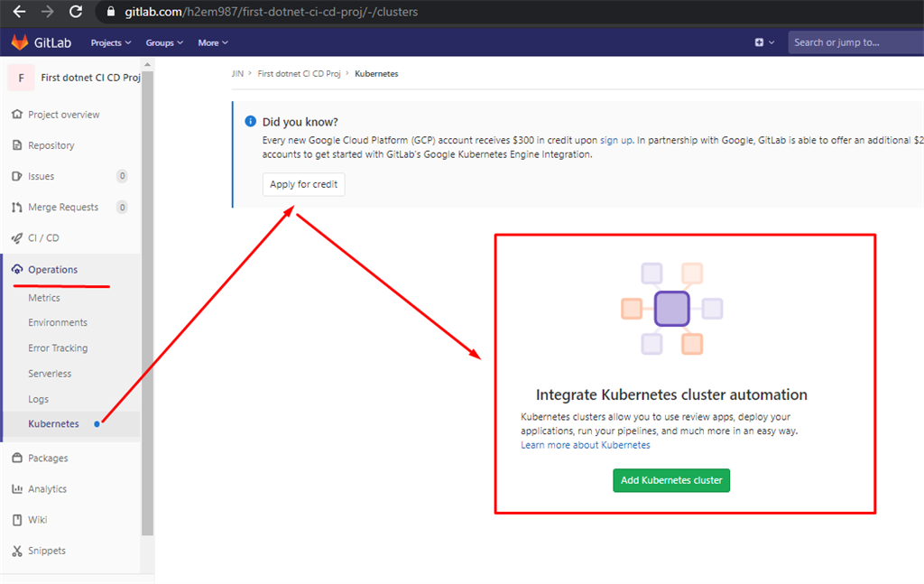This screenshot has width=924, height=584.
Task: Open Logs under Operations
Action: click(x=38, y=399)
